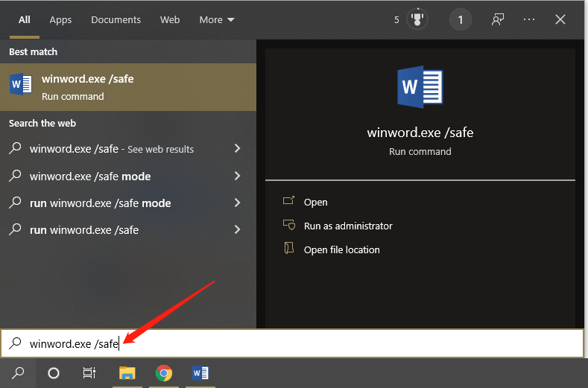Screen dimensions: 588x388
Task: Expand chevron for 'See web results' row
Action: point(238,148)
